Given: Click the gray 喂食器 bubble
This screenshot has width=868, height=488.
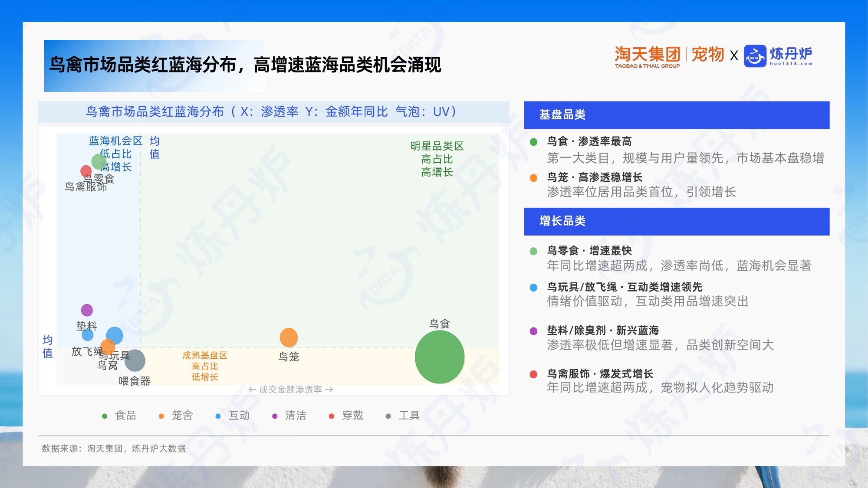Looking at the screenshot, I should point(135,360).
